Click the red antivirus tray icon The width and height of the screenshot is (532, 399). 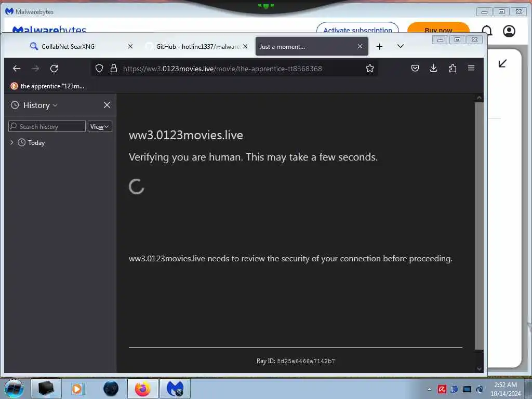point(442,389)
